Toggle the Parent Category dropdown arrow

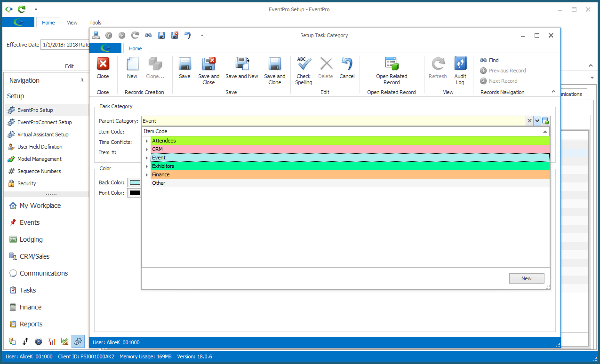tap(537, 121)
